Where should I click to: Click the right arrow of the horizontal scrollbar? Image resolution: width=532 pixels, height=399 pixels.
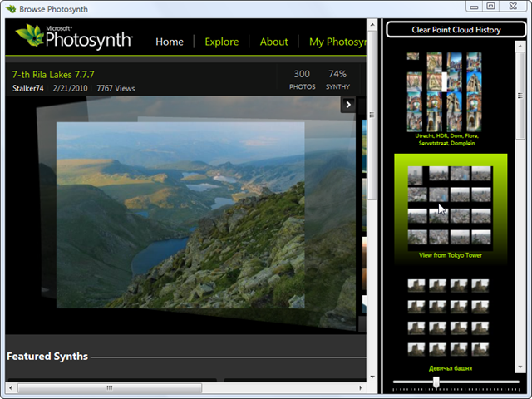[x=359, y=387]
